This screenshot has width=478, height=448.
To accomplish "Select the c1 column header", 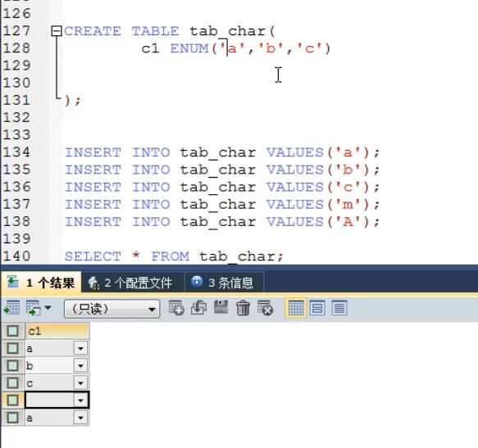I will point(57,331).
